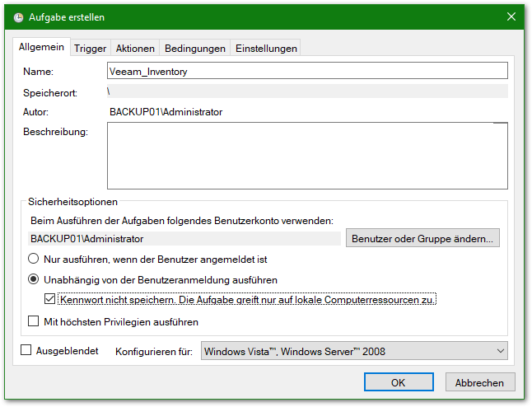Focus the Beschreibung text area
532x407 pixels.
(x=307, y=157)
